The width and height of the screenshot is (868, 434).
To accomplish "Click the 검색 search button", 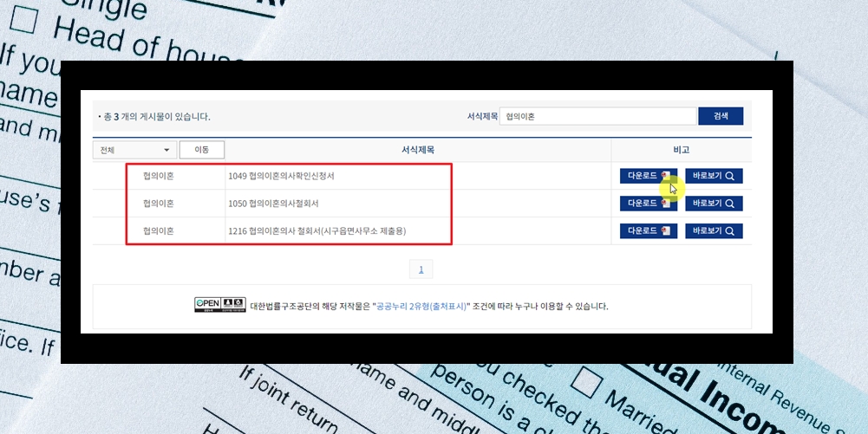I will (721, 116).
